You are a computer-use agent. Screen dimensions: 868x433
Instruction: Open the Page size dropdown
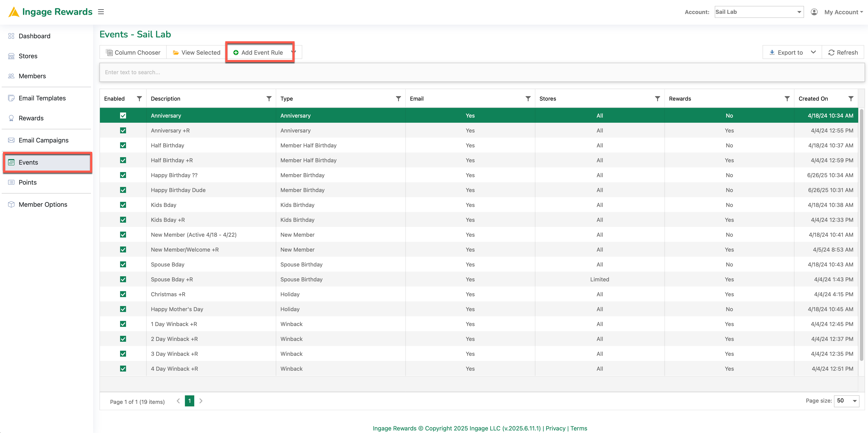tap(847, 401)
